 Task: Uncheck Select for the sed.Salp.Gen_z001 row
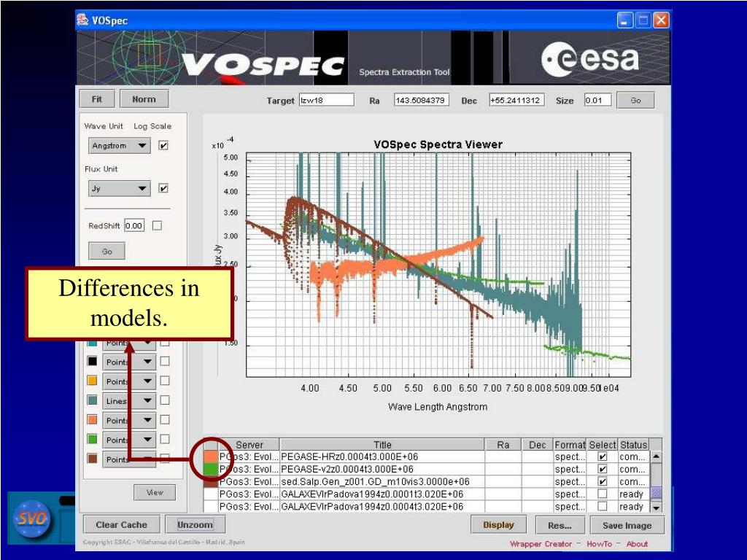[x=603, y=481]
